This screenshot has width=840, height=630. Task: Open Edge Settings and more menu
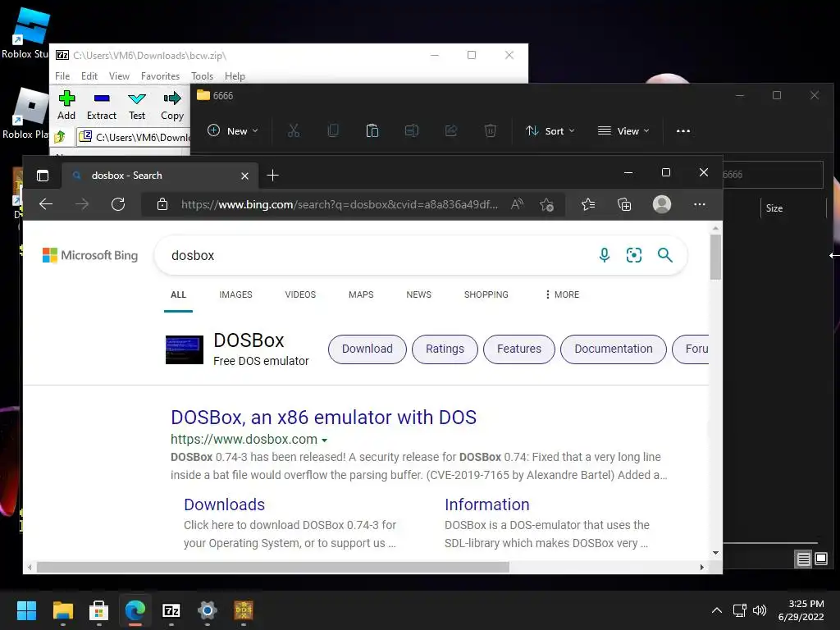point(700,204)
